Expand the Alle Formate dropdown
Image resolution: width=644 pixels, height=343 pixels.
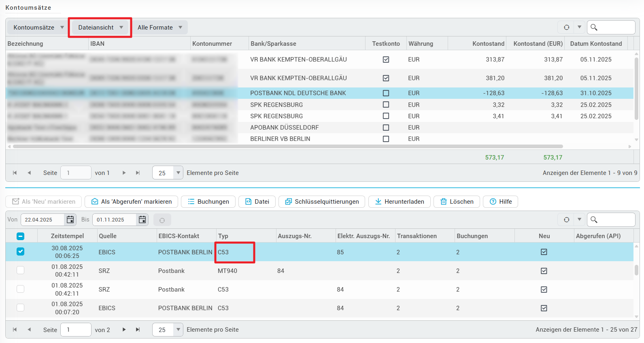[160, 28]
